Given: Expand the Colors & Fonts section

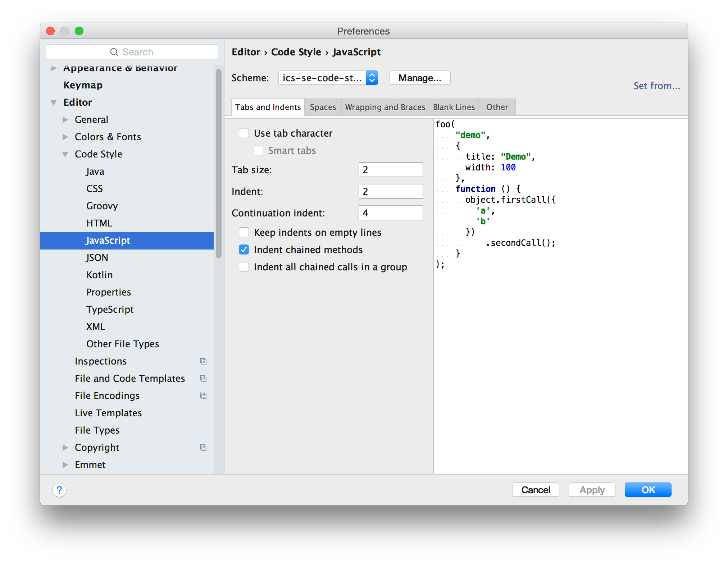Looking at the screenshot, I should [x=66, y=137].
